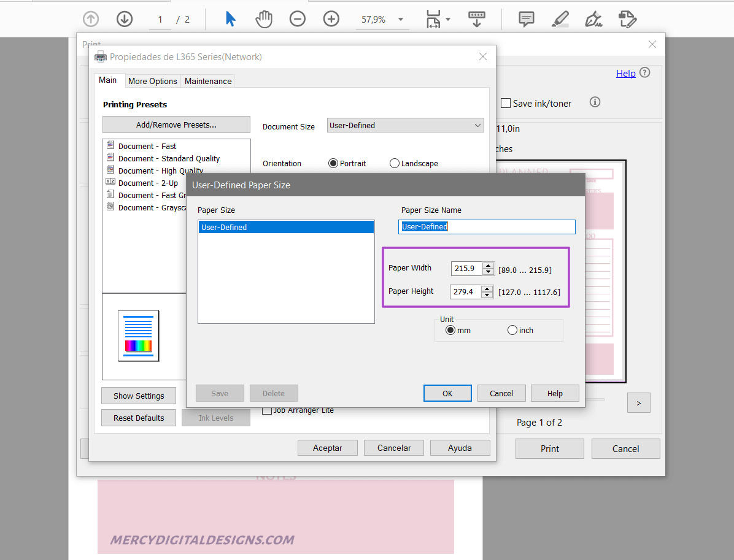Open the Fill & Sign tool

pos(593,19)
